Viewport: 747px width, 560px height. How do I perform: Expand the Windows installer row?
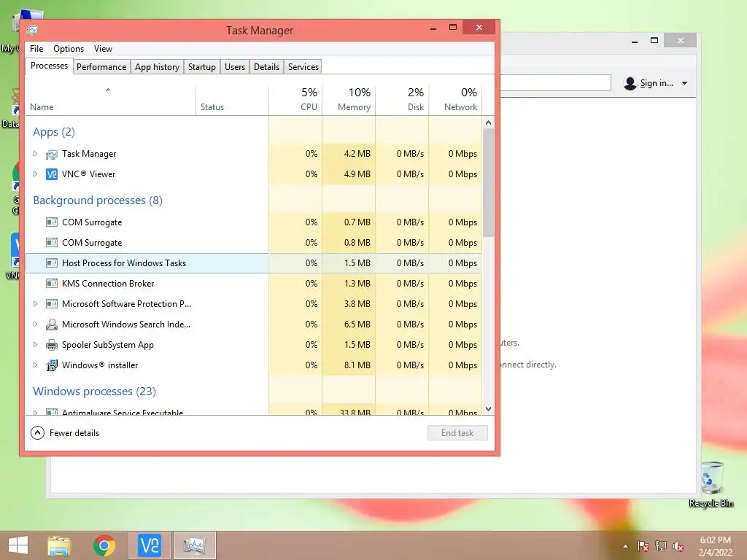tap(35, 365)
